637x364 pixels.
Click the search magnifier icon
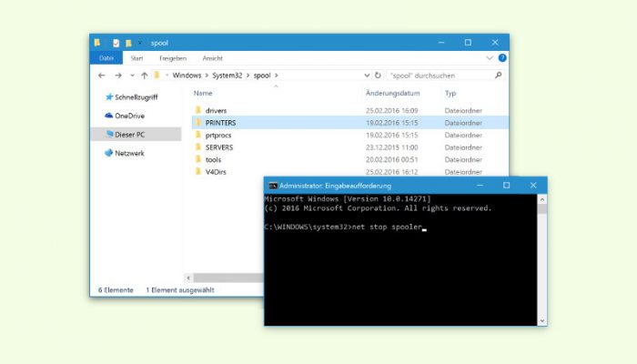499,76
